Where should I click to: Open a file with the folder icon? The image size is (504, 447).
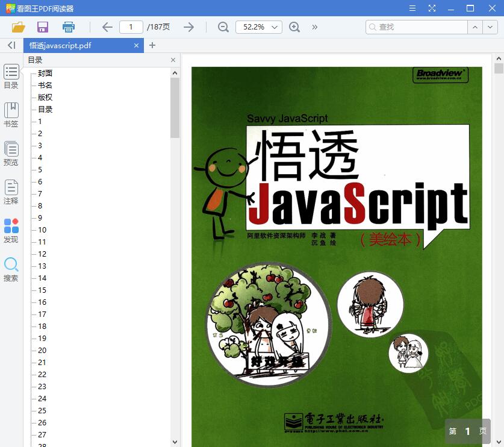(x=18, y=27)
